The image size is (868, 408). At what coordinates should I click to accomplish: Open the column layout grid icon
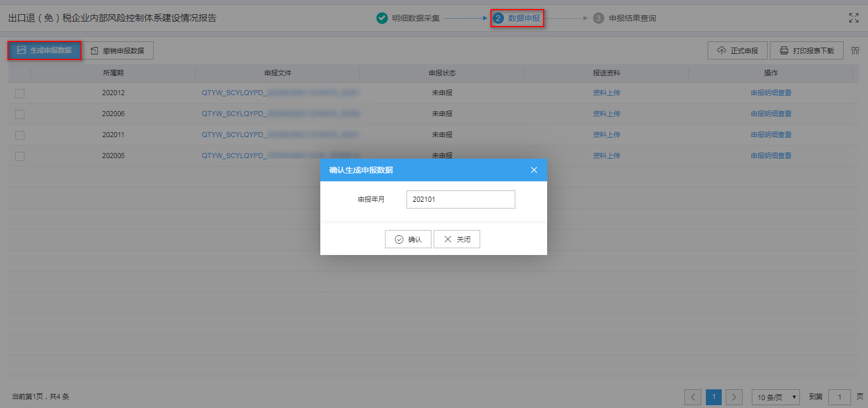(x=855, y=50)
